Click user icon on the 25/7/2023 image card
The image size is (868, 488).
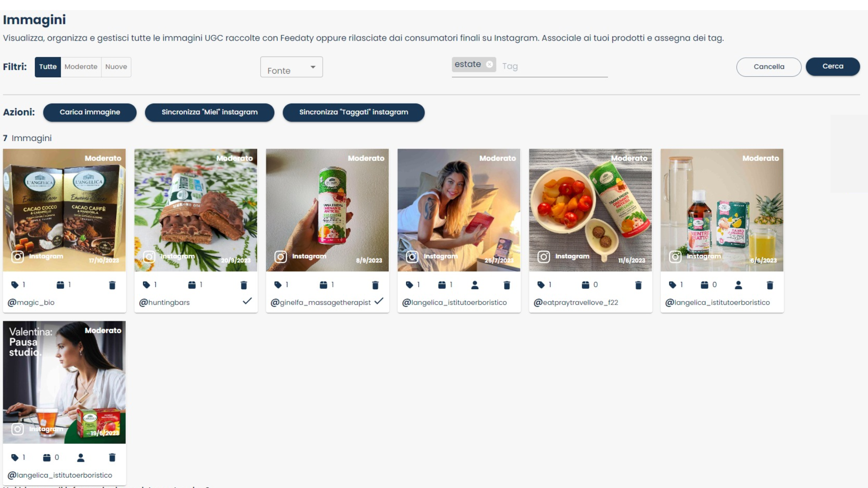tap(475, 285)
